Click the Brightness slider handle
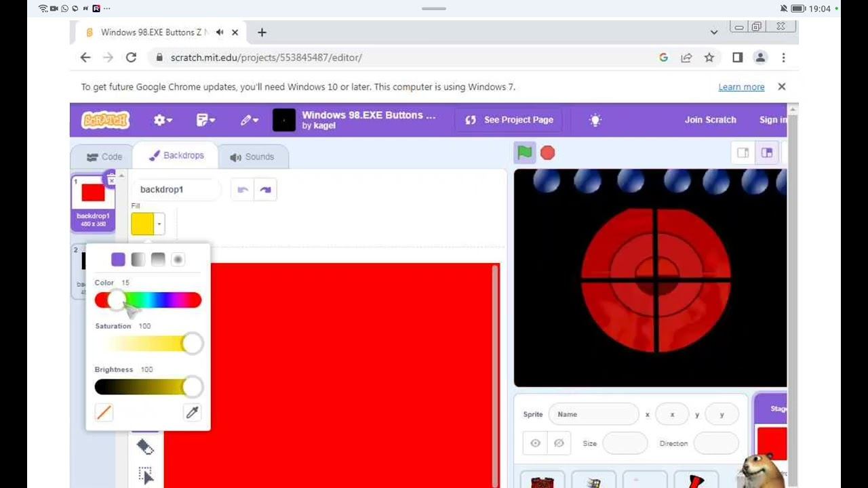 click(x=193, y=387)
